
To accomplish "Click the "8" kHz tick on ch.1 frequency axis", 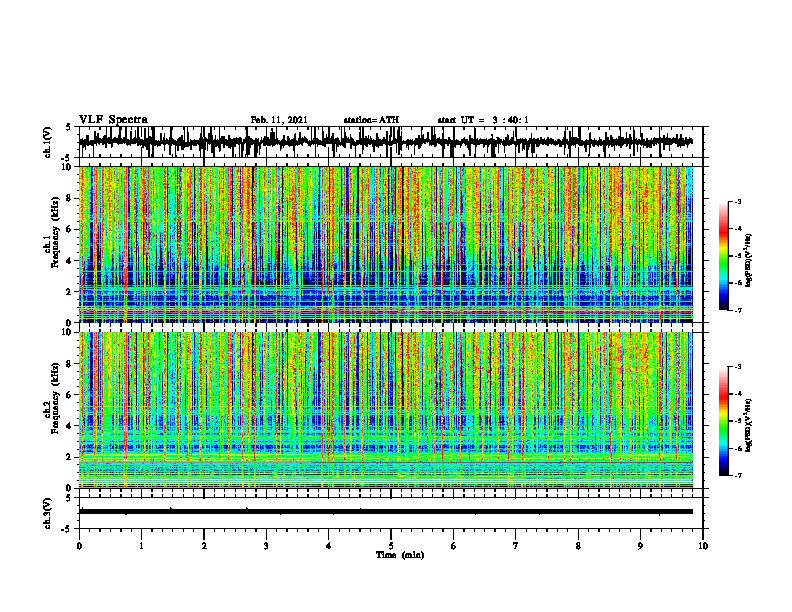I will click(x=70, y=198).
